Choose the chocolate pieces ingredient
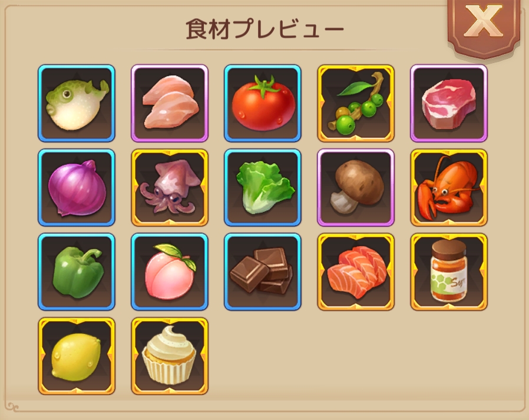The height and width of the screenshot is (420, 529). [x=263, y=272]
